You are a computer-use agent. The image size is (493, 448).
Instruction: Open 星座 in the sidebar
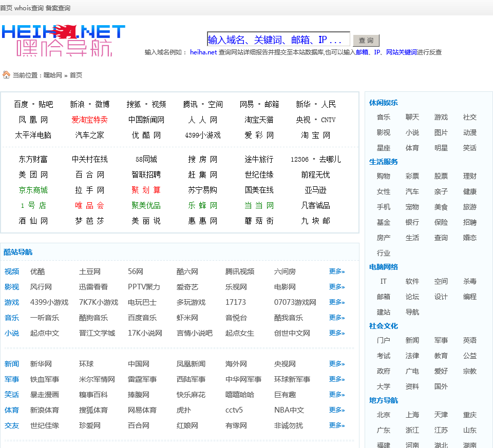click(x=384, y=148)
